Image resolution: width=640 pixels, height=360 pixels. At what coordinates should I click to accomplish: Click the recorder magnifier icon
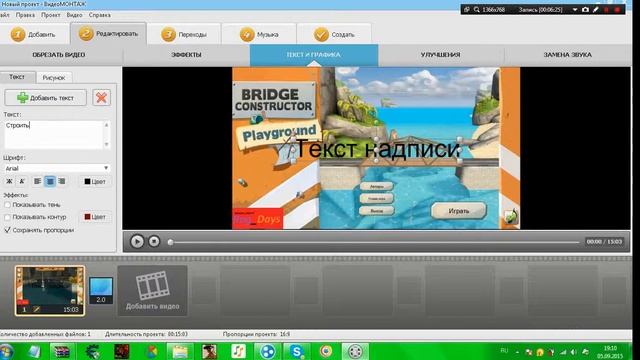point(477,9)
